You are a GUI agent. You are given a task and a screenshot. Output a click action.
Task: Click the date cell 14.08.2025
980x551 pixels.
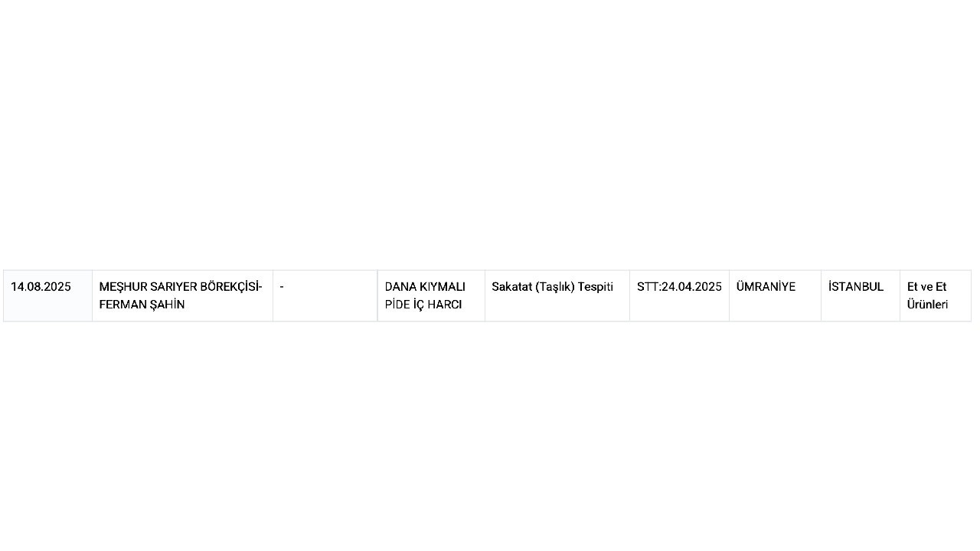41,287
